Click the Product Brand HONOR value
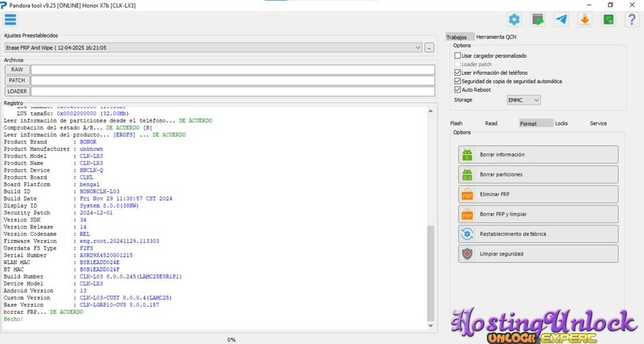 click(x=88, y=142)
